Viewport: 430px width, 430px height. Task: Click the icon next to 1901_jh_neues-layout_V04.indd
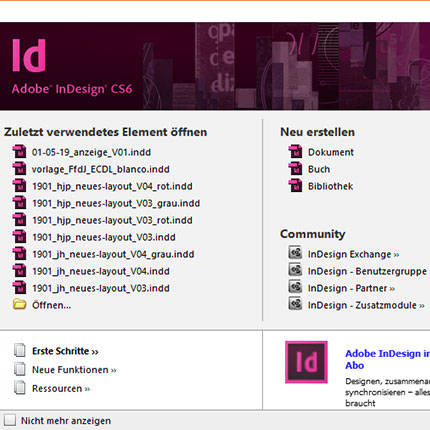20,271
